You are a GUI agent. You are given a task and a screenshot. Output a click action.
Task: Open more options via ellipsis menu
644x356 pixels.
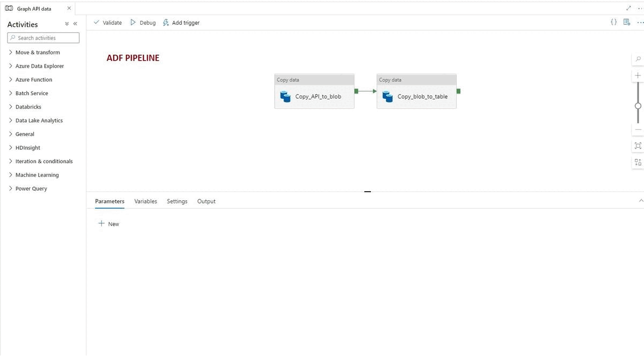pos(641,22)
